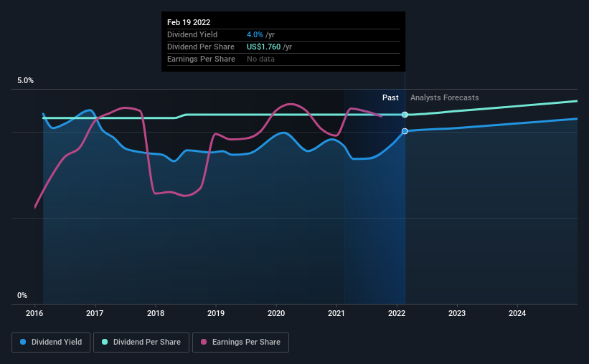Click the 2019 x-axis label
Image resolution: width=589 pixels, height=364 pixels.
[216, 313]
